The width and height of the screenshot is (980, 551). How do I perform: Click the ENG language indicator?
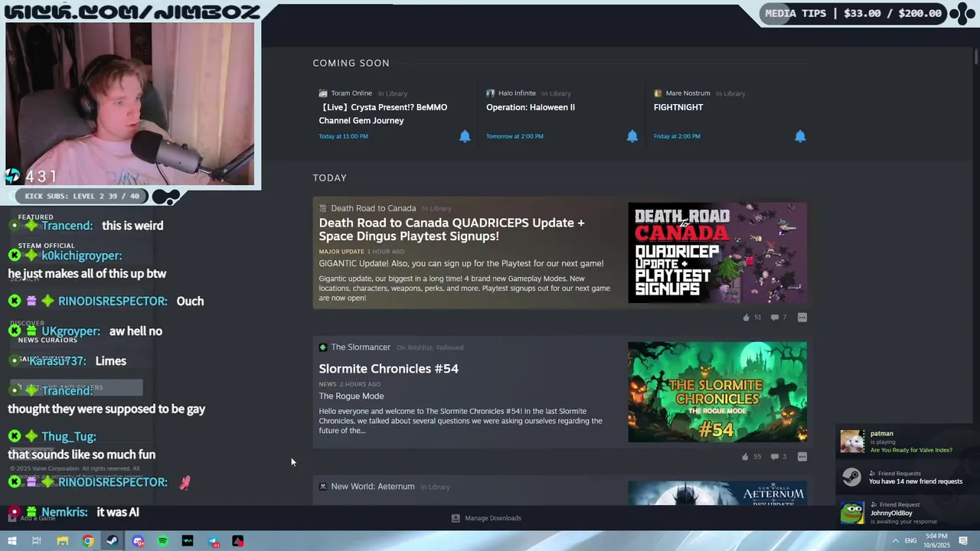click(x=910, y=541)
